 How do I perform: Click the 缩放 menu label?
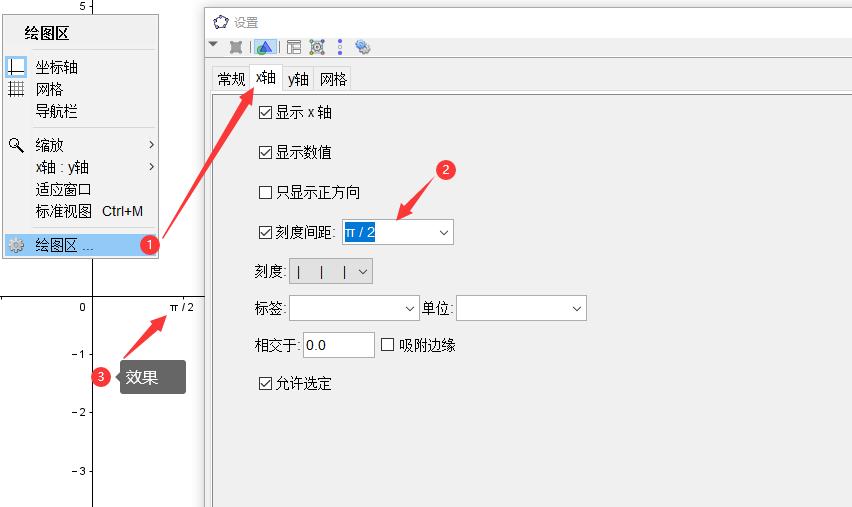(49, 145)
